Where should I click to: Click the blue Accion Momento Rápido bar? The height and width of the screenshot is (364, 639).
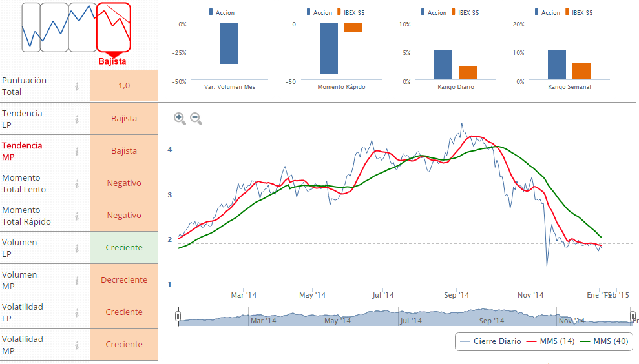pyautogui.click(x=329, y=48)
